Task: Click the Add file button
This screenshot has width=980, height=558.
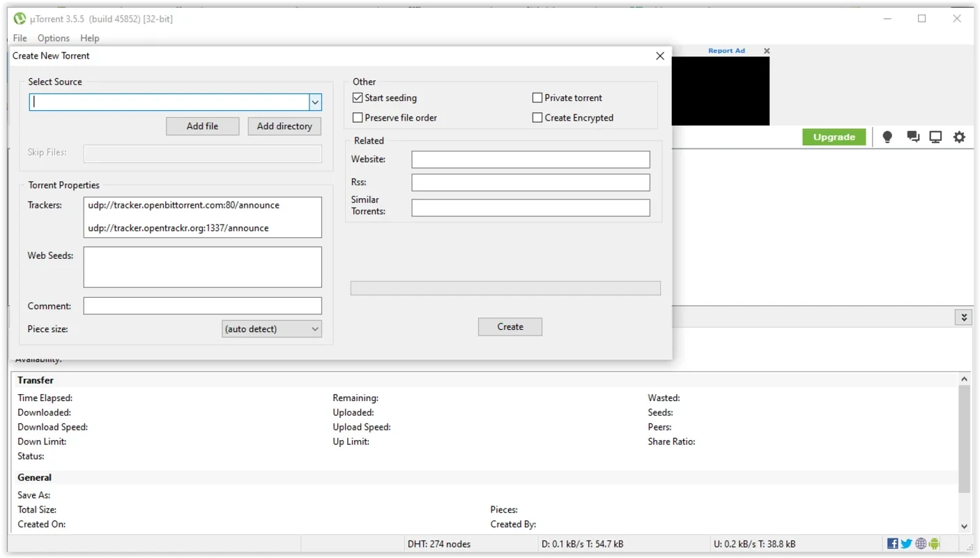Action: point(202,126)
